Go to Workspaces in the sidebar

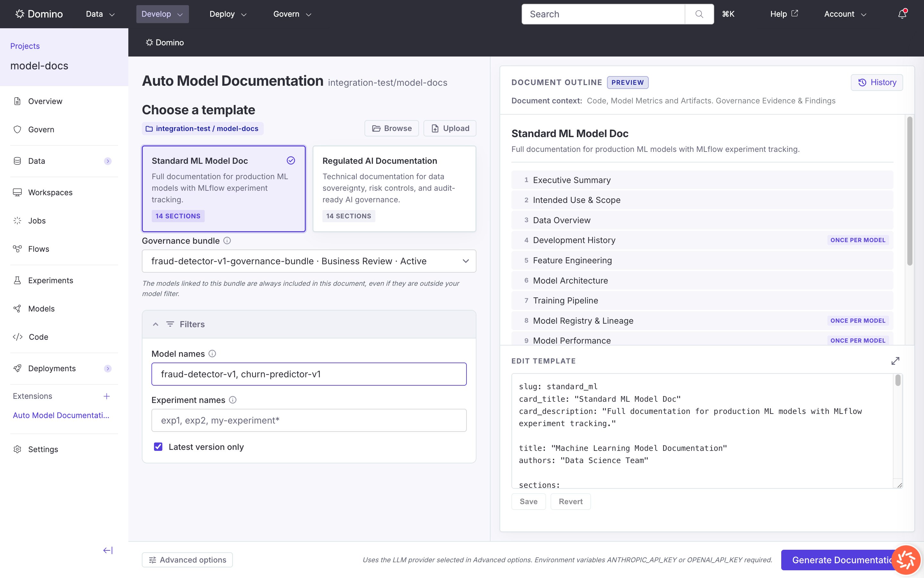50,192
